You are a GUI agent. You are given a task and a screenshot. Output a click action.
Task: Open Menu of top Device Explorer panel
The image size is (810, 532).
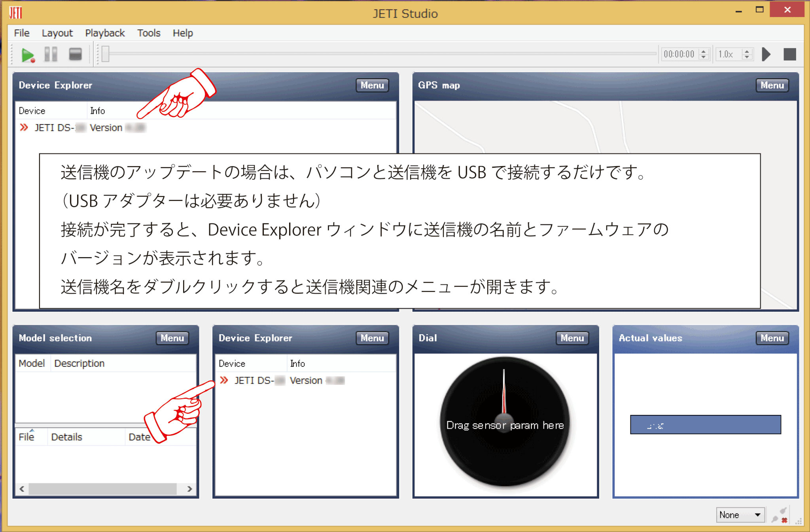pyautogui.click(x=372, y=85)
